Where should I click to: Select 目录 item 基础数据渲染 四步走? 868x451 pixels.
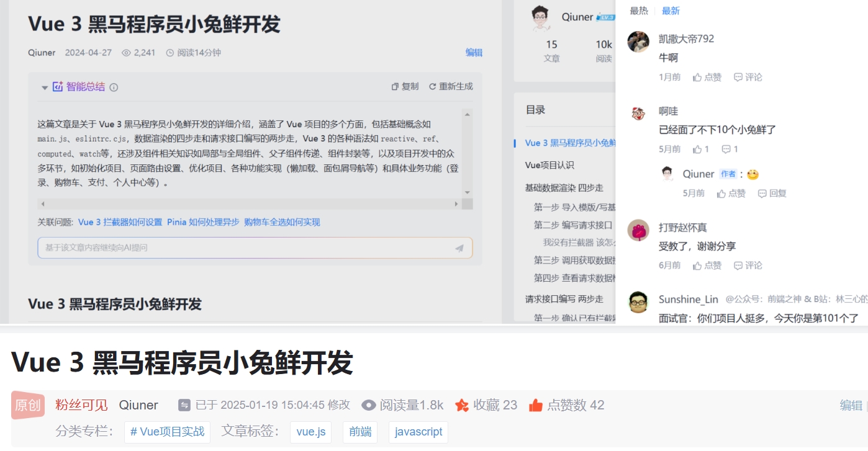click(x=564, y=187)
